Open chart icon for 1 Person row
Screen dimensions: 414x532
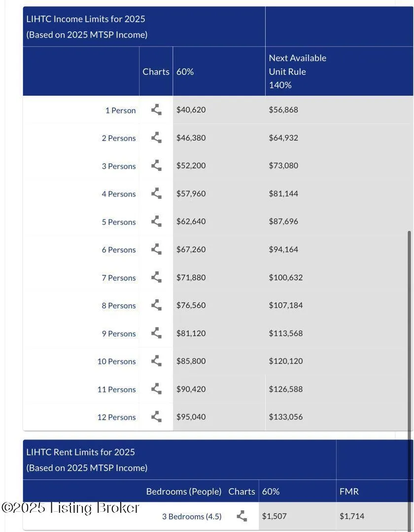point(156,110)
